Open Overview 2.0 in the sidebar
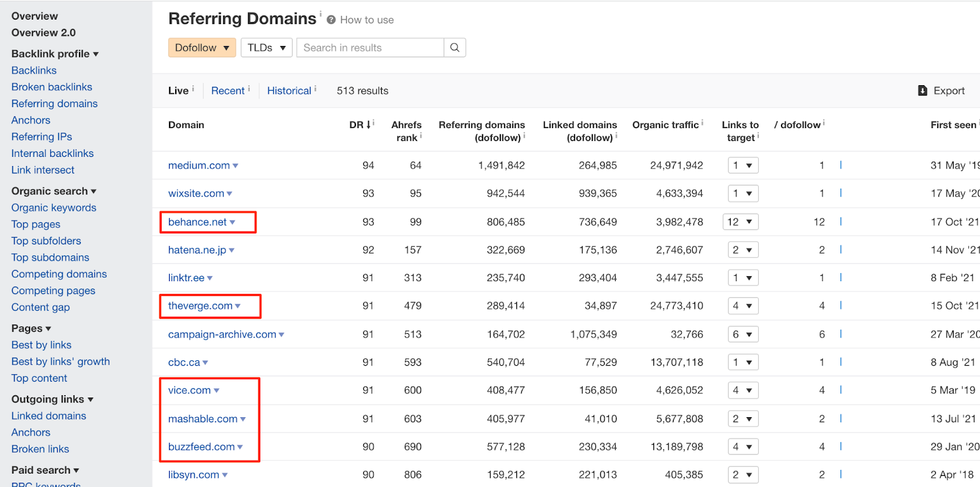This screenshot has height=487, width=980. coord(43,32)
